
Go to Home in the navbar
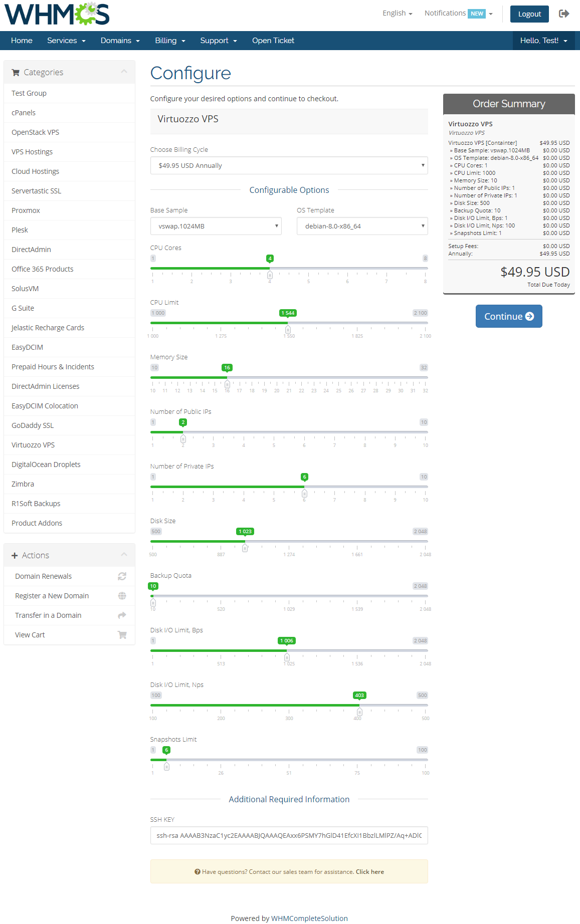pyautogui.click(x=22, y=41)
